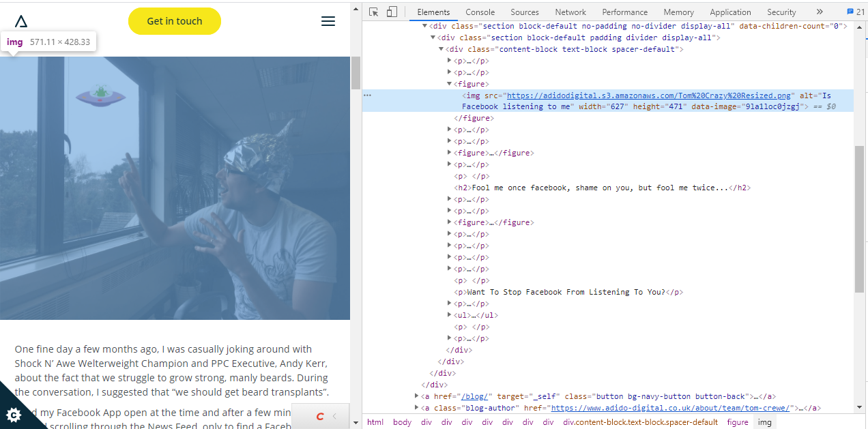Select the img breadcrumb item
The height and width of the screenshot is (429, 868).
(x=765, y=422)
